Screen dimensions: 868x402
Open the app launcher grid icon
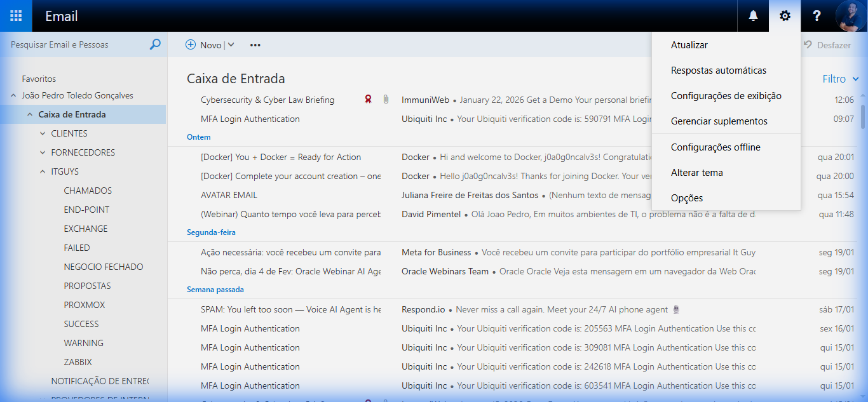click(15, 15)
